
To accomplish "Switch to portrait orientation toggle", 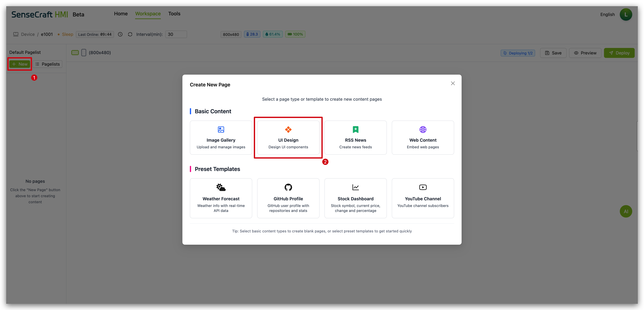I will pos(84,52).
